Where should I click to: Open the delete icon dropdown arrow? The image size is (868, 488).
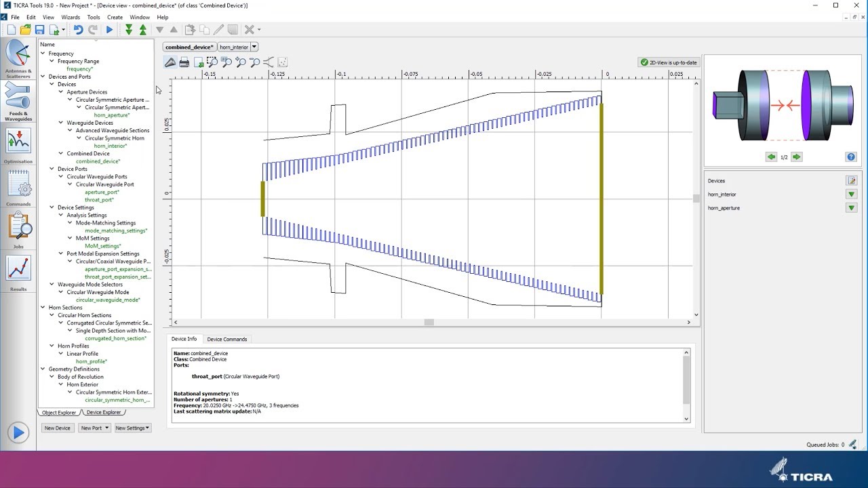[x=259, y=30]
